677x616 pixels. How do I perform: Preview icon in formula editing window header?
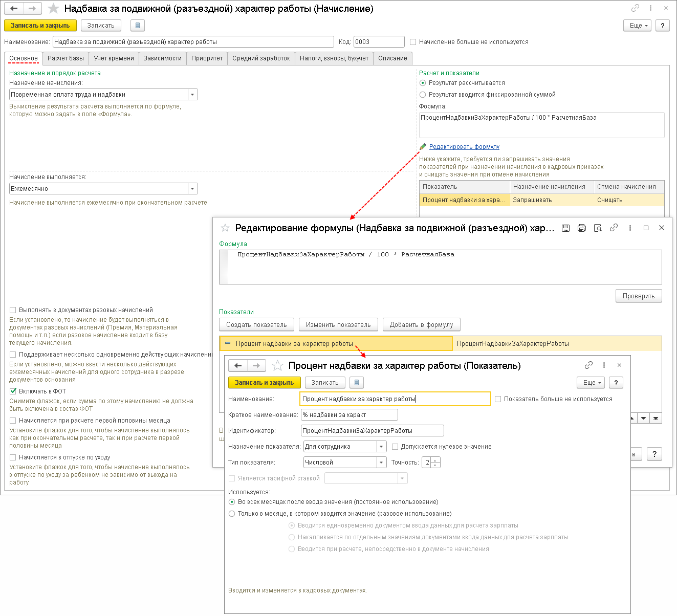(598, 228)
